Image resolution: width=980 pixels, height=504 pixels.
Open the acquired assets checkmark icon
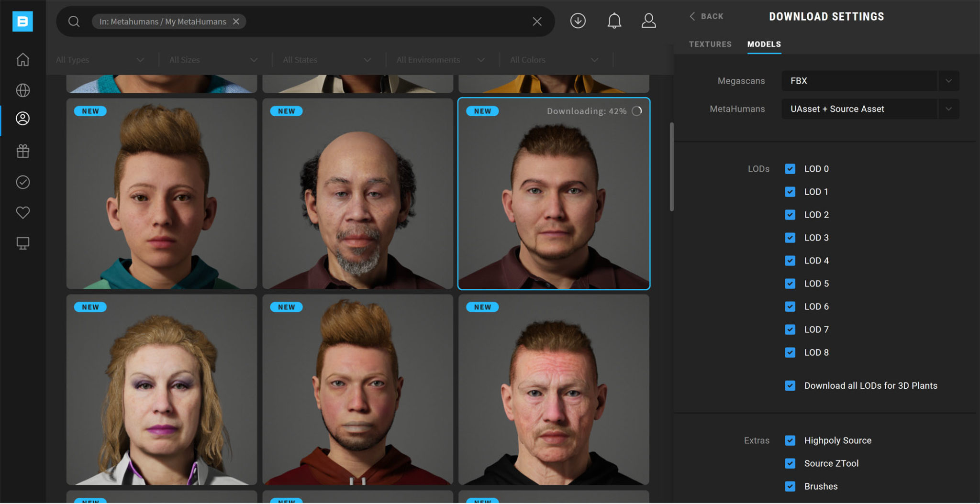(x=22, y=182)
